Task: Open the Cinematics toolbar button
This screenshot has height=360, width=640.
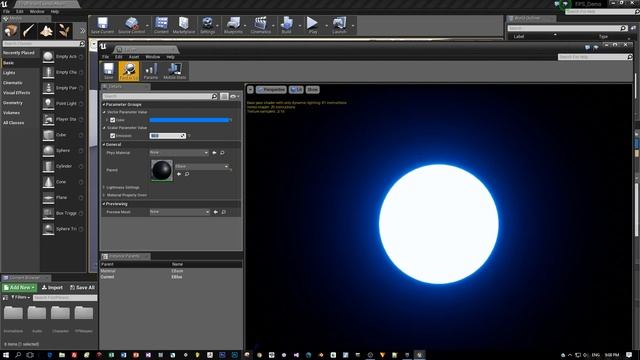Action: [x=260, y=25]
